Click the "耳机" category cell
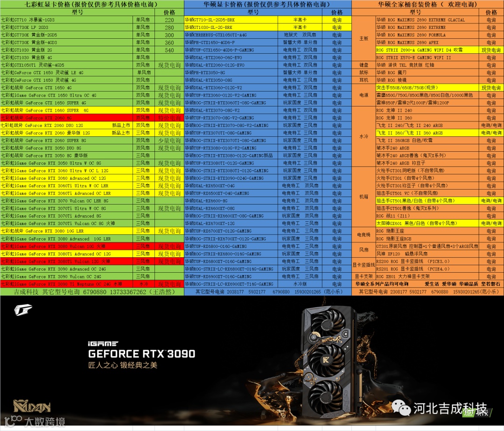 364,80
